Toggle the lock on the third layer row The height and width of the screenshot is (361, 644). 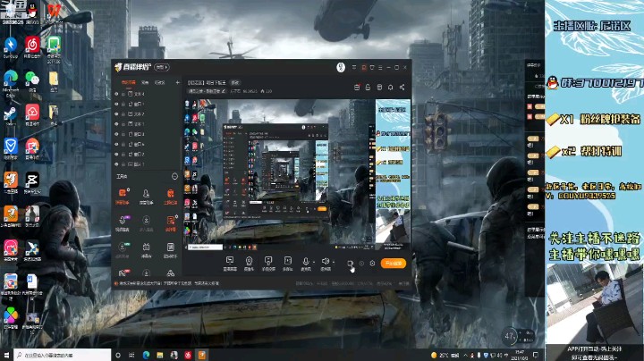[123, 114]
